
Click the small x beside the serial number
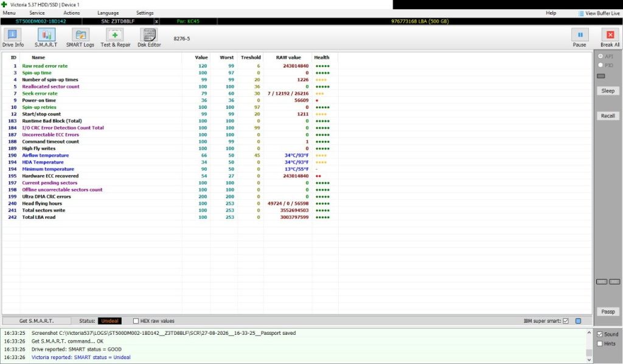tap(156, 21)
